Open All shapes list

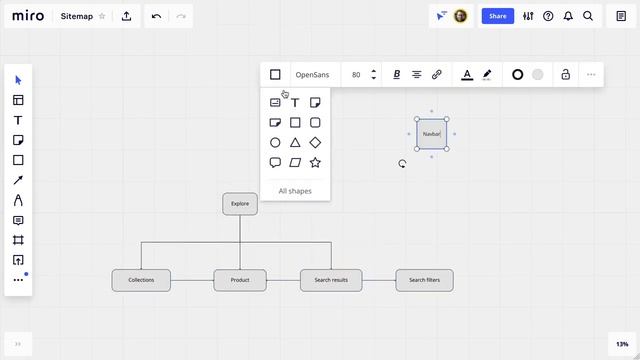(x=295, y=191)
